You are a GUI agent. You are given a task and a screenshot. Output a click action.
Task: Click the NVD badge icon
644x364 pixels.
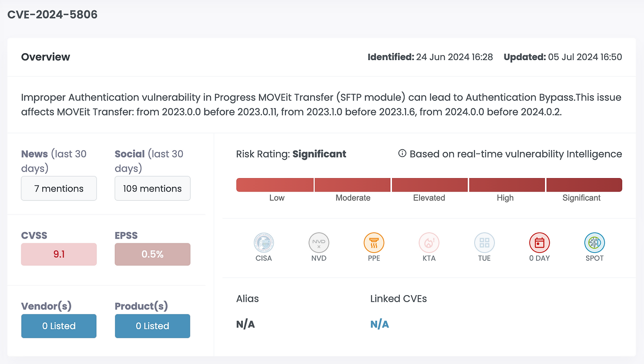point(319,243)
